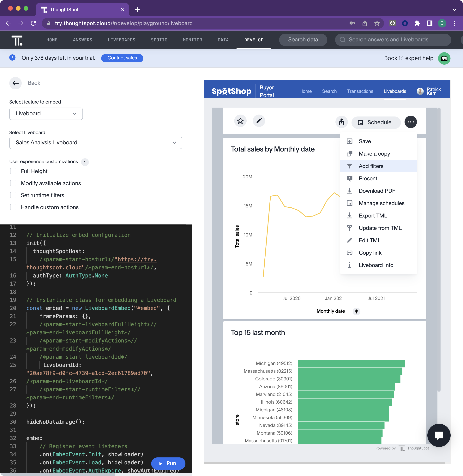Click the Manage schedules calendar icon
Image resolution: width=463 pixels, height=476 pixels.
[x=349, y=203]
